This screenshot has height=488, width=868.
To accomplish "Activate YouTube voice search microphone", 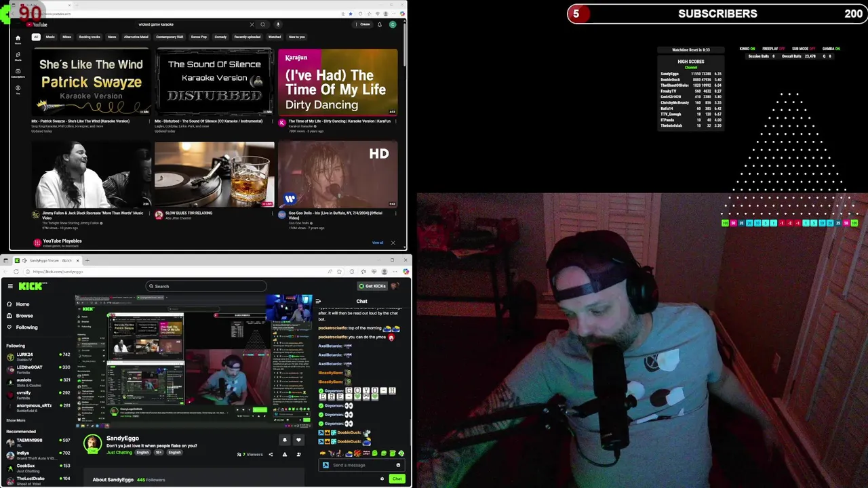I will pos(277,24).
